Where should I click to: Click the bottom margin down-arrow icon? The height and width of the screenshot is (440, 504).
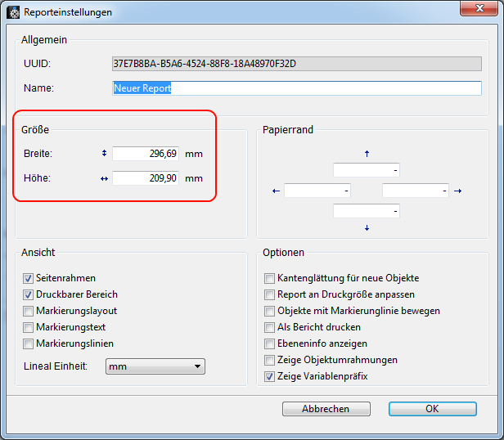(x=367, y=228)
